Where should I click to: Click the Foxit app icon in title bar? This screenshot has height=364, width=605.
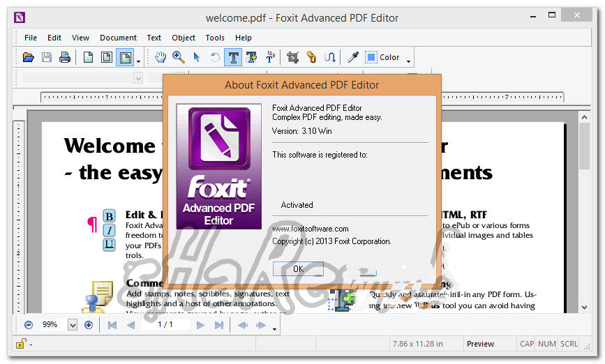(x=20, y=17)
